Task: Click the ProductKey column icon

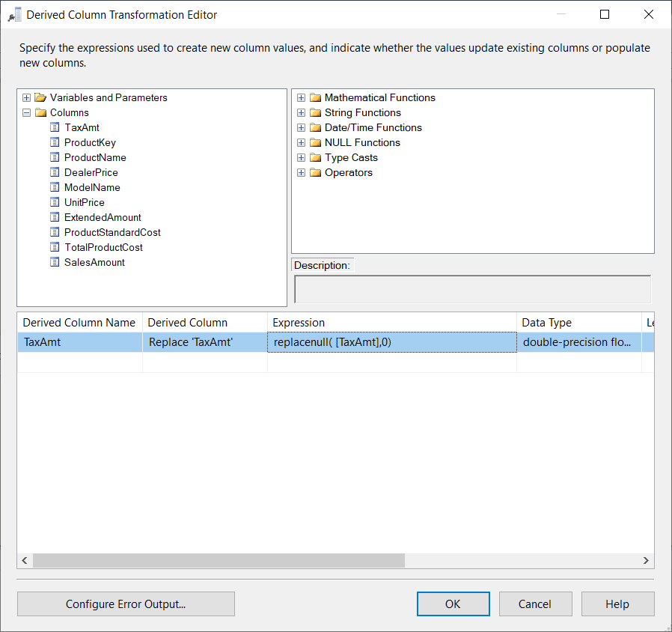Action: [x=55, y=142]
